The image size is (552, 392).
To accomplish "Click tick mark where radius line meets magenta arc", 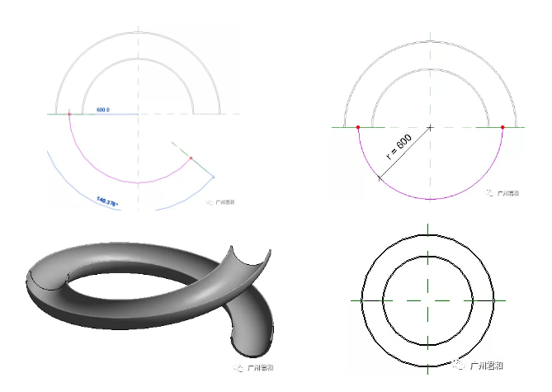I will click(x=379, y=177).
